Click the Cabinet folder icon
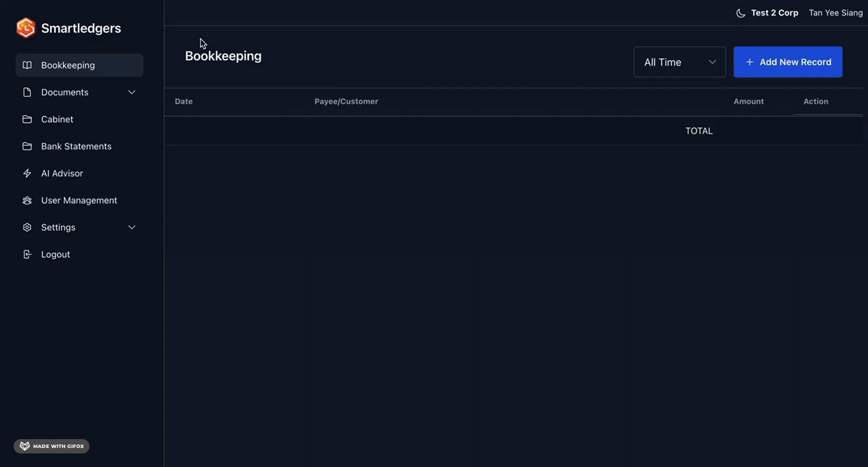This screenshot has width=868, height=467. [x=27, y=119]
